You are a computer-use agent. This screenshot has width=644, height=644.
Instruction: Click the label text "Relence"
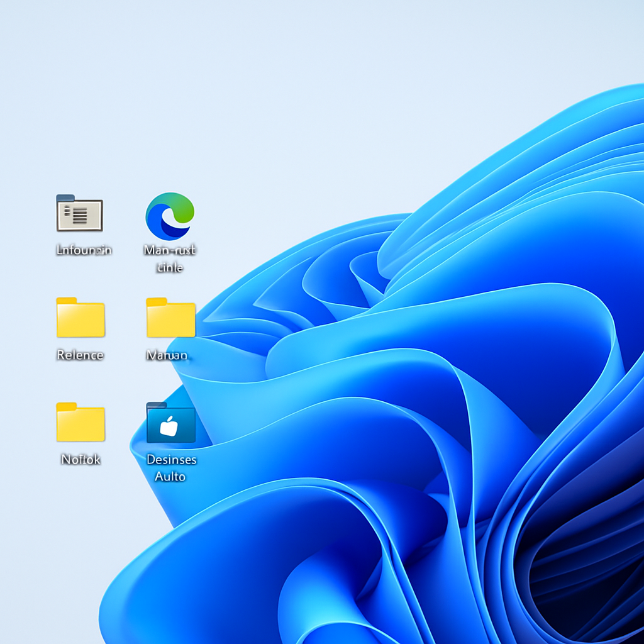[80, 355]
